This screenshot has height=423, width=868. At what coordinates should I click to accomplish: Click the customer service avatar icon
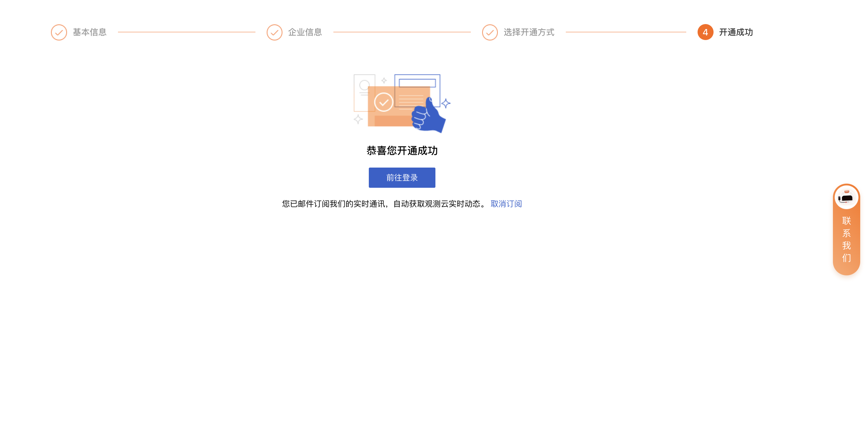click(846, 197)
